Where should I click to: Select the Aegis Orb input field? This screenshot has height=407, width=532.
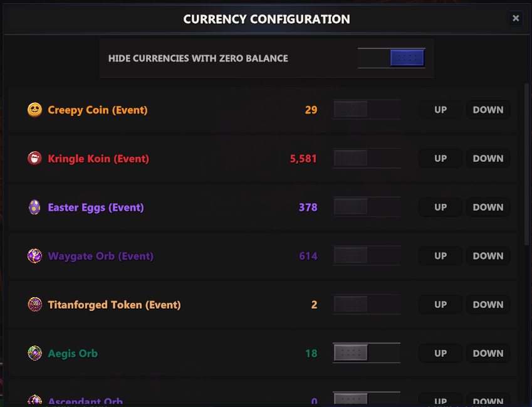click(x=367, y=352)
